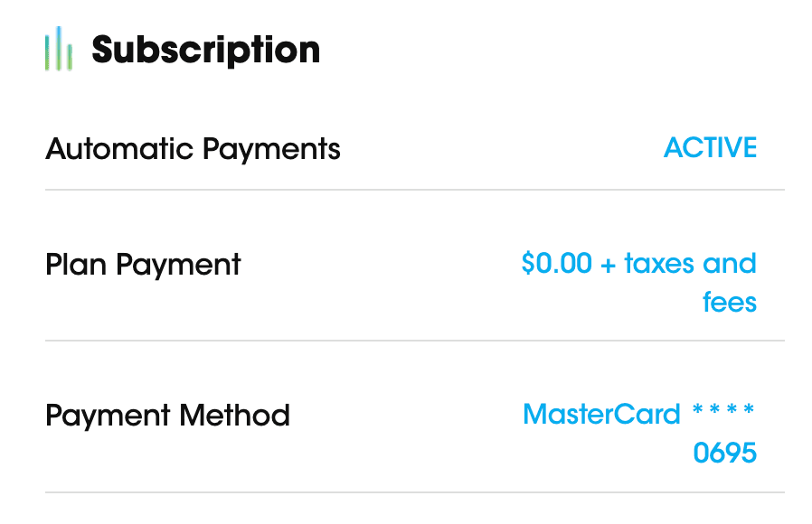Click the word 'fees' in plan payment

point(729,302)
